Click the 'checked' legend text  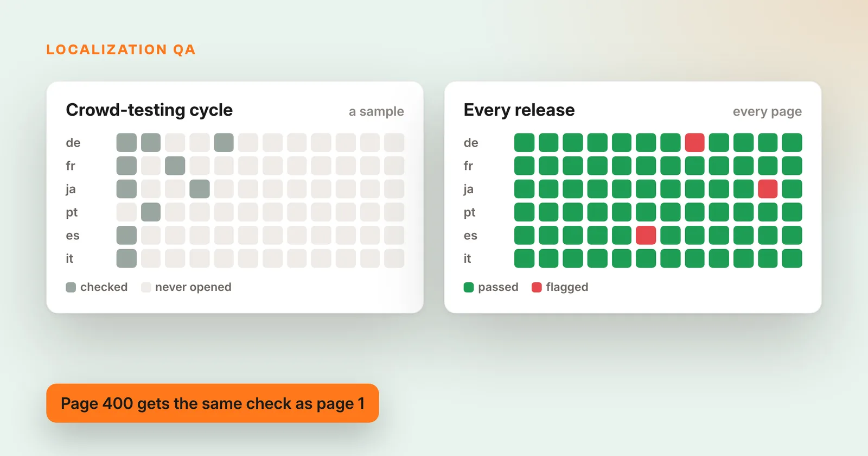tap(104, 287)
